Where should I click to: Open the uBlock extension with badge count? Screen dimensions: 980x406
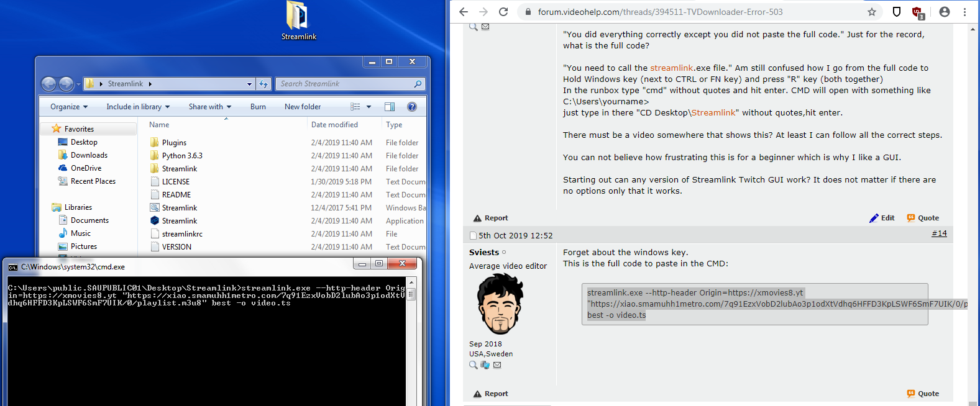[917, 12]
